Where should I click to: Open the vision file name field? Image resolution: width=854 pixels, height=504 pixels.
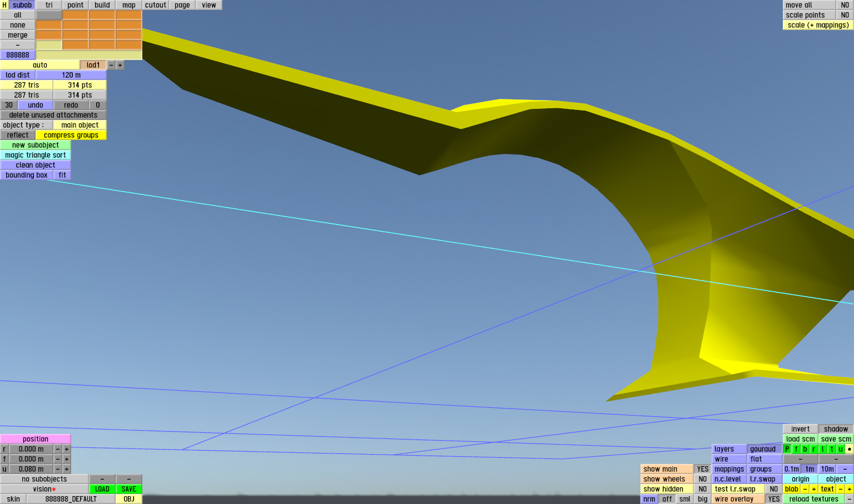pyautogui.click(x=44, y=489)
